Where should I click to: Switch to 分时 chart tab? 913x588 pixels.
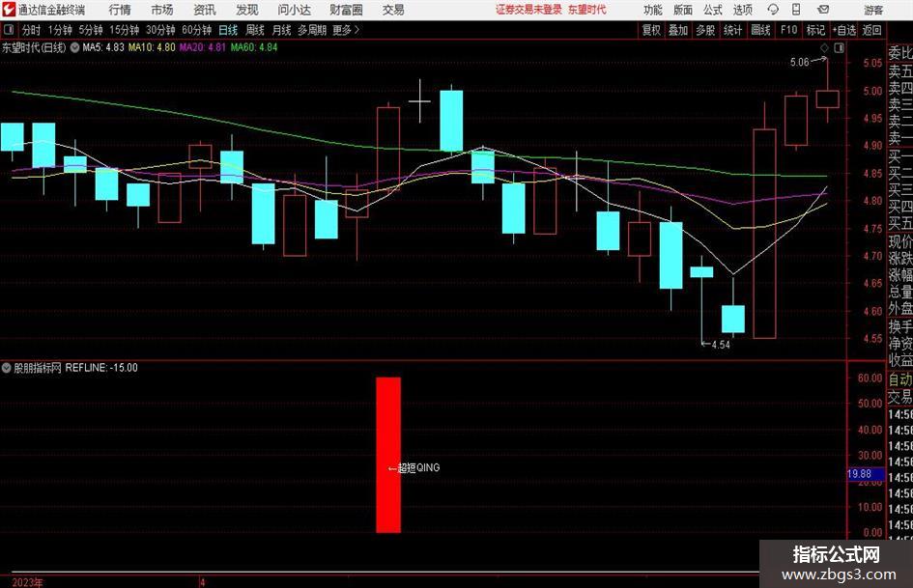[32, 30]
